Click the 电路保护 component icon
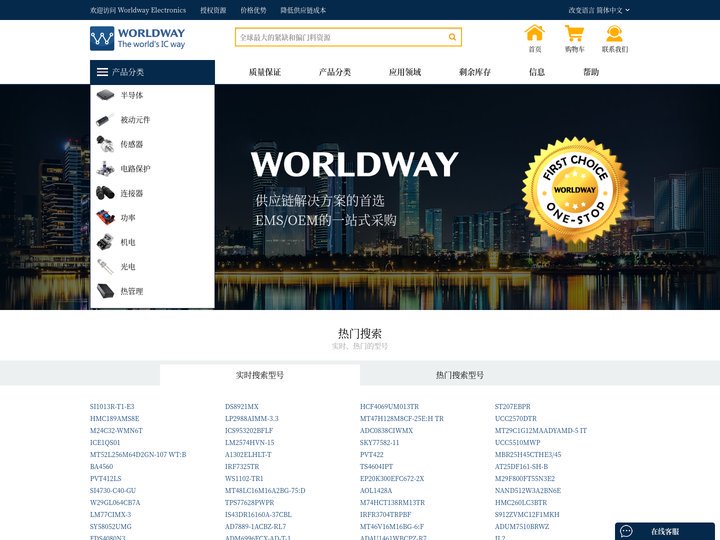This screenshot has height=540, width=720. 105,169
